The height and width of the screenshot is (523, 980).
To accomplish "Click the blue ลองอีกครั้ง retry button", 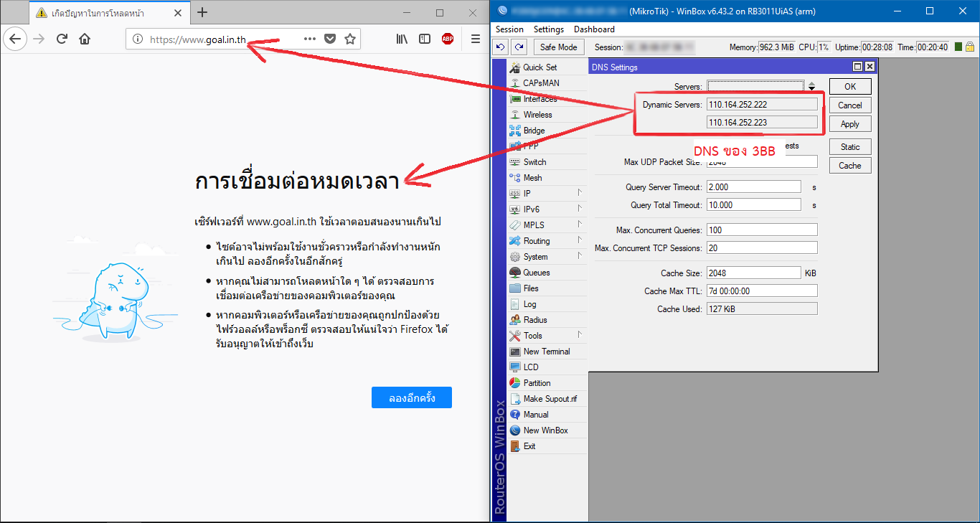I will 412,397.
